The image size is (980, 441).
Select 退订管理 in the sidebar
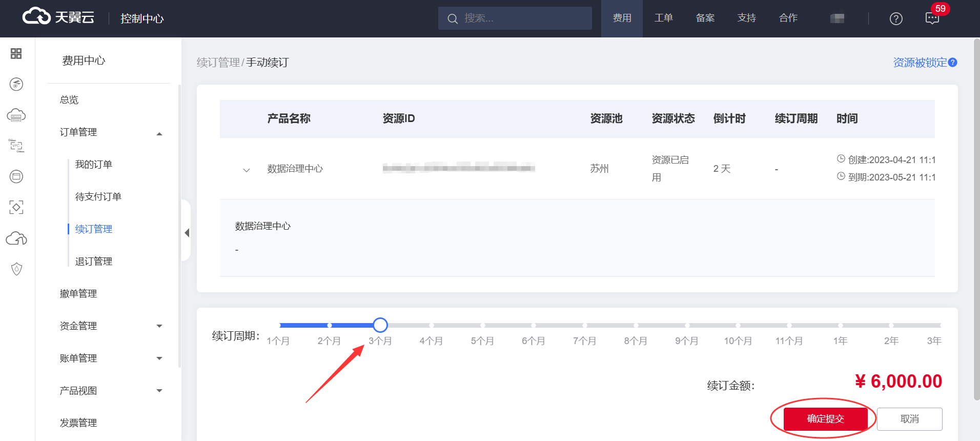[94, 262]
